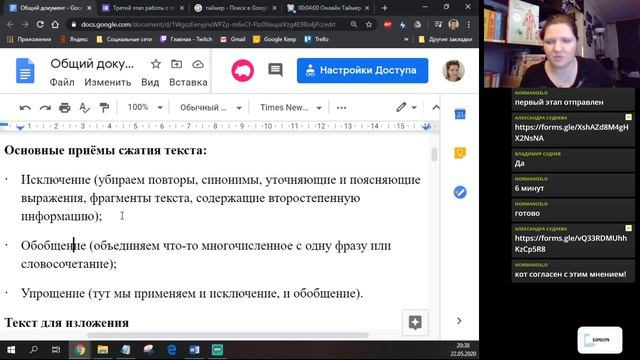
Task: Open the editing mode pencil dropdown
Action: 406,107
